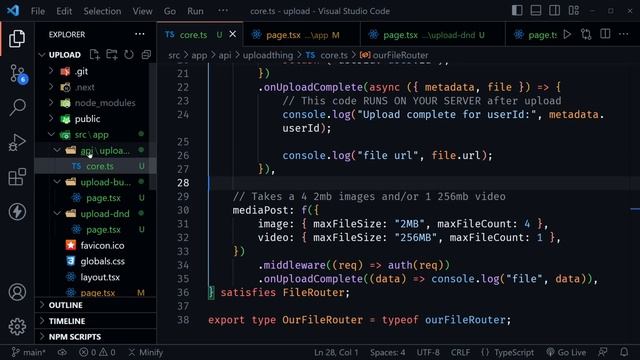Create a new file in UPLOAD
The image size is (640, 360).
click(95, 54)
